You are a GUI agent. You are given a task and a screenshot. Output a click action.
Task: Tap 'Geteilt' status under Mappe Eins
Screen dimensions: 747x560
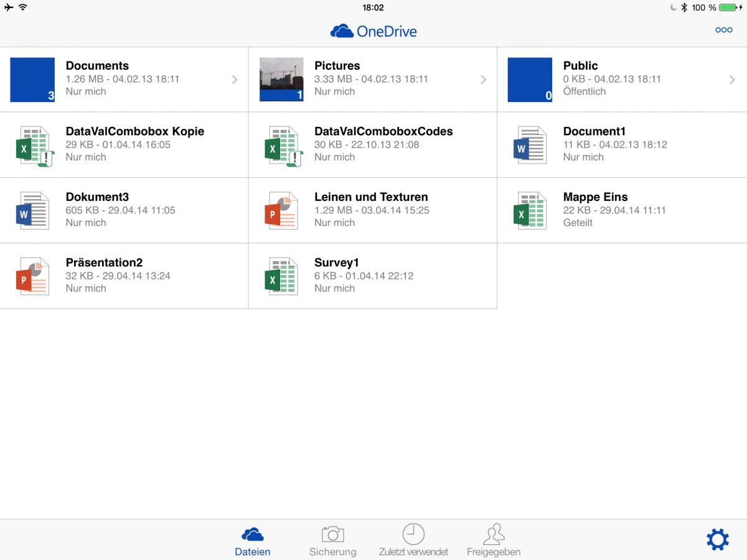click(578, 222)
